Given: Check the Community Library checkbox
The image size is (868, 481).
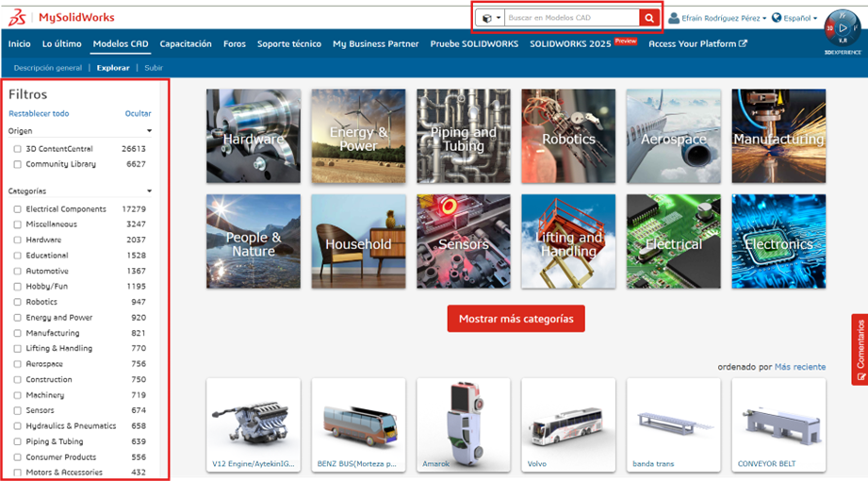Looking at the screenshot, I should point(18,165).
